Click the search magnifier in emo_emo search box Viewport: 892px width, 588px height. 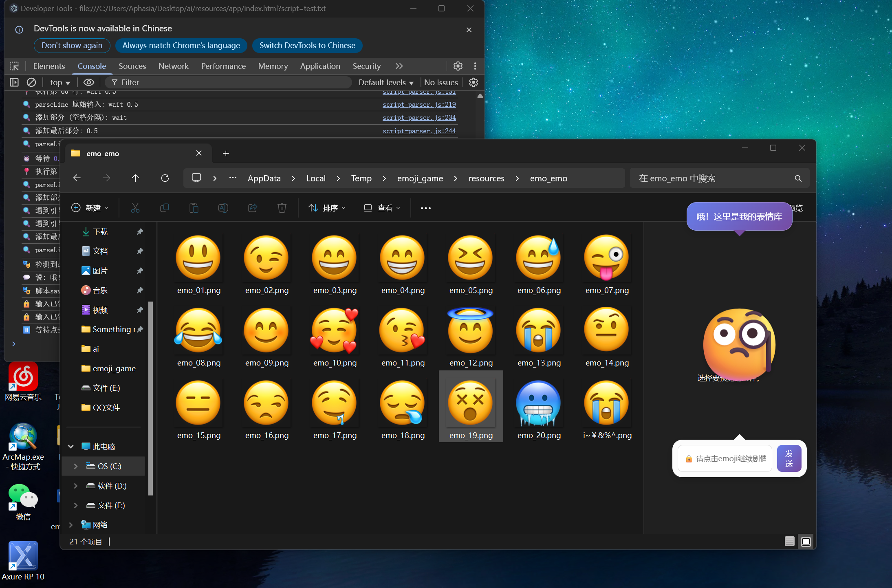(798, 178)
